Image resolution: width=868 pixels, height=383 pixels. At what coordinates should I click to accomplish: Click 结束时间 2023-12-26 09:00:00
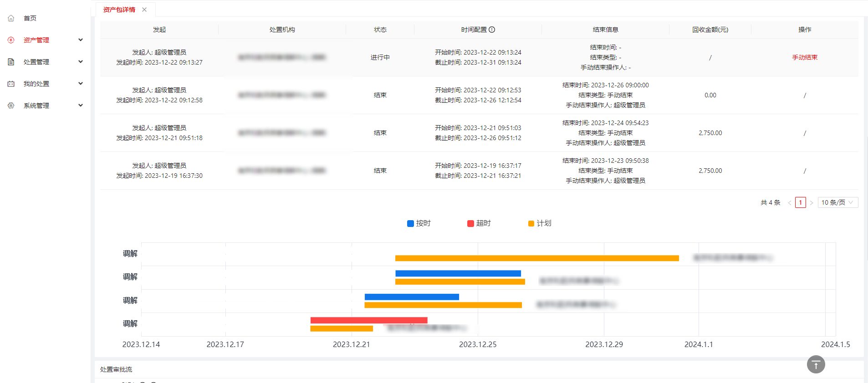point(606,85)
